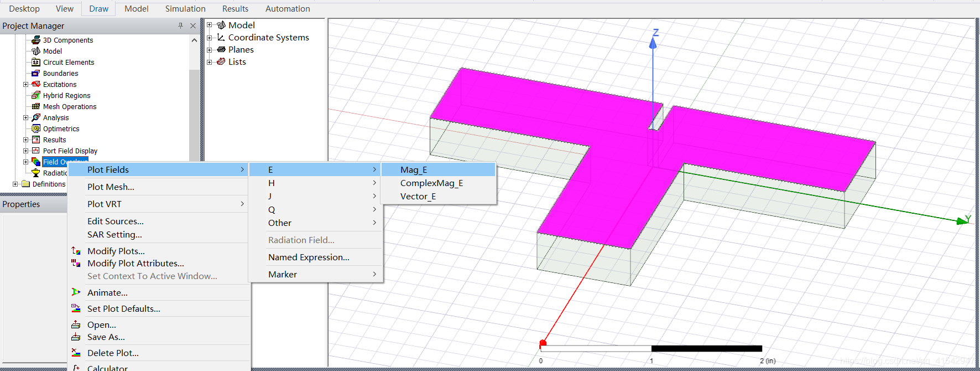Select Vector_E field quantity

tap(439, 196)
